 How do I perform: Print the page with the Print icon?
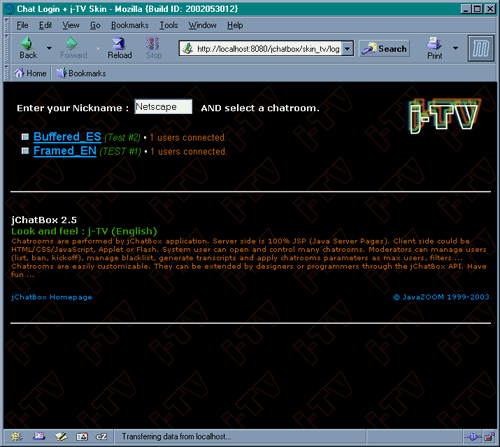[x=434, y=44]
